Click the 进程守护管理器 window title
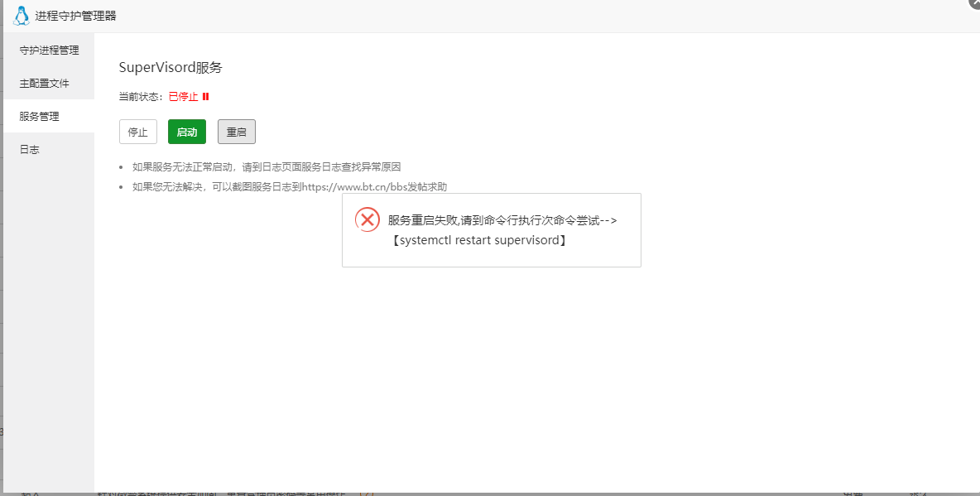This screenshot has height=496, width=980. (75, 17)
